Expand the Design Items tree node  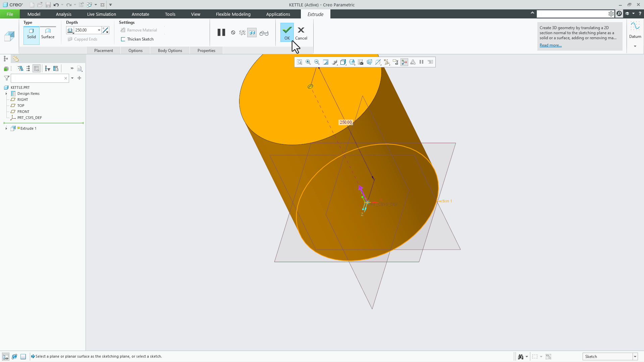[6, 94]
